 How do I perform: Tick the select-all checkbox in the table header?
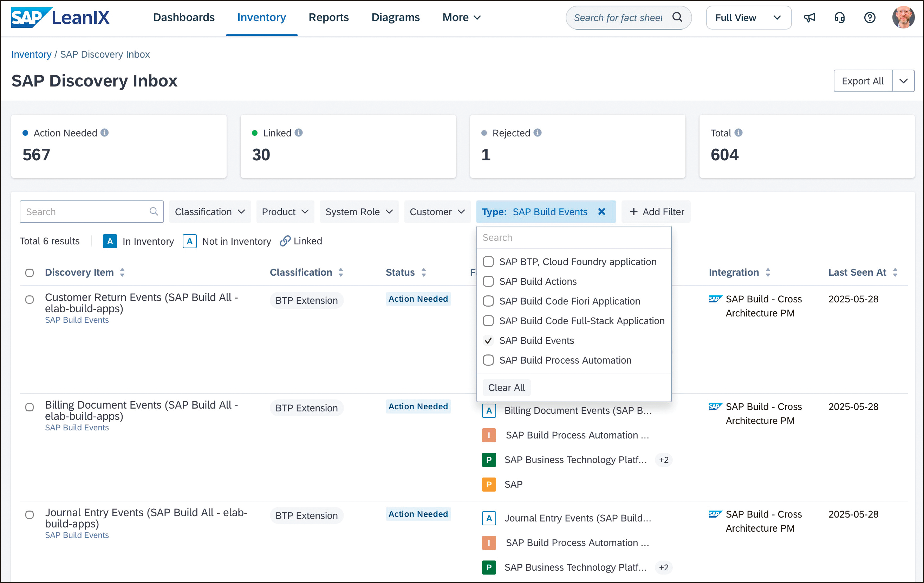30,273
